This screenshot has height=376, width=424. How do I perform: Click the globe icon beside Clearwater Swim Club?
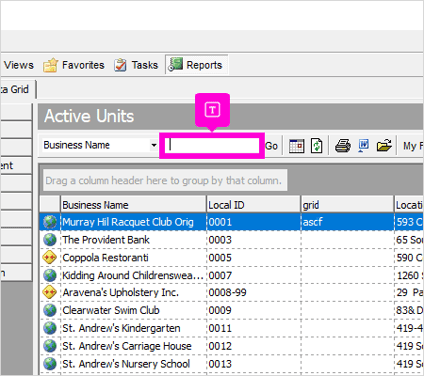click(50, 310)
